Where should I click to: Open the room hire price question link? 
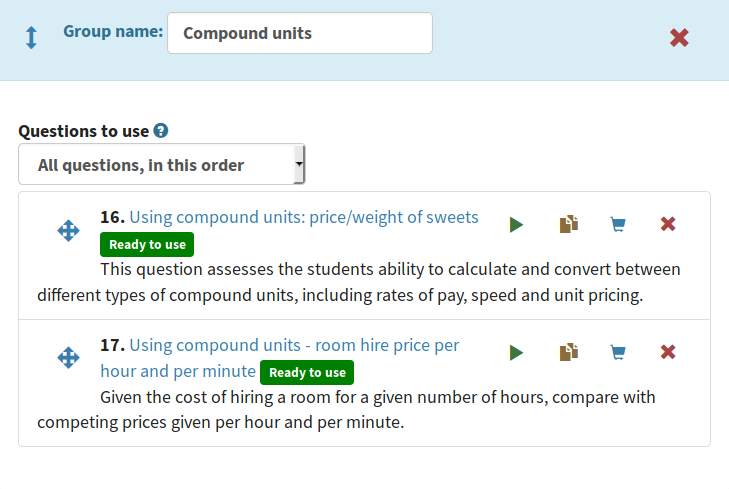[280, 358]
